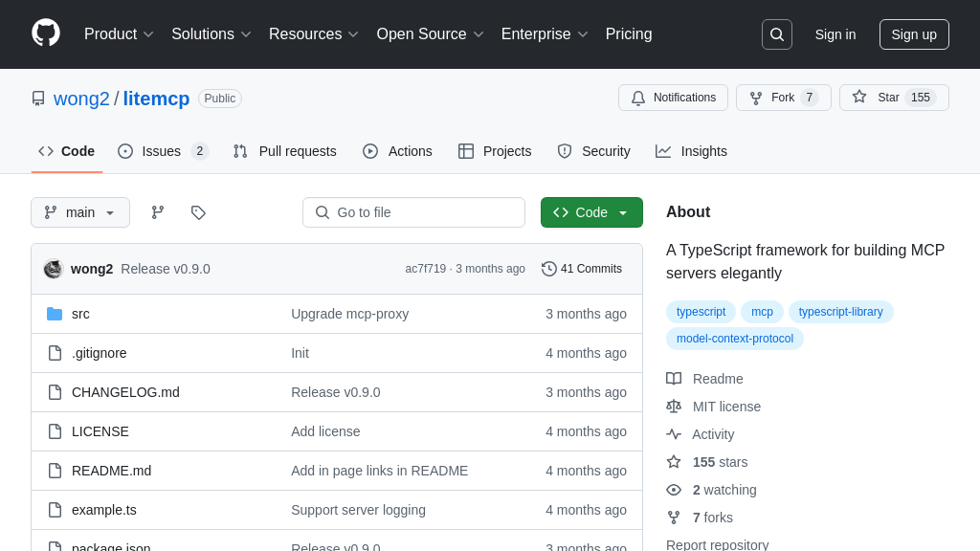Focus the Go to file search field
Viewport: 980px width, 551px height.
pyautogui.click(x=413, y=212)
